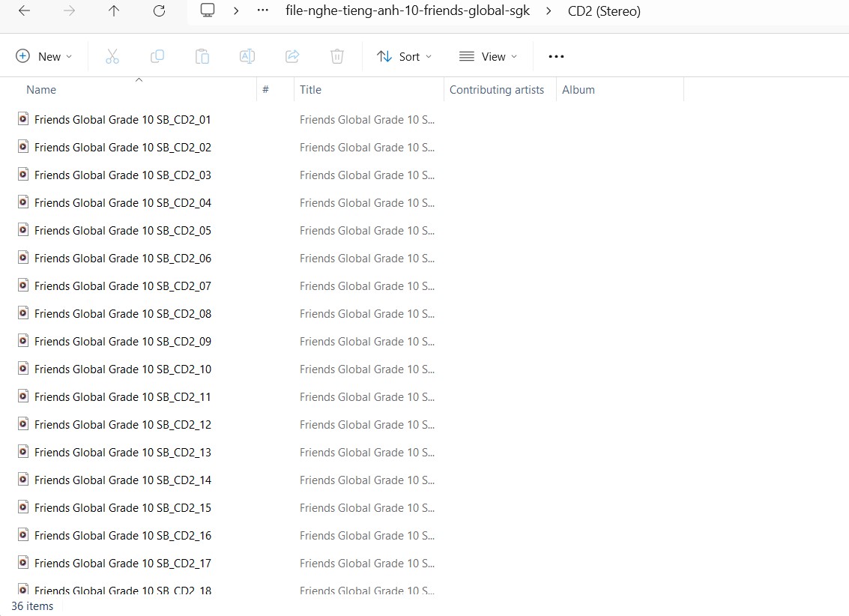Image resolution: width=849 pixels, height=616 pixels.
Task: Open the See more toolbar menu
Action: point(555,55)
